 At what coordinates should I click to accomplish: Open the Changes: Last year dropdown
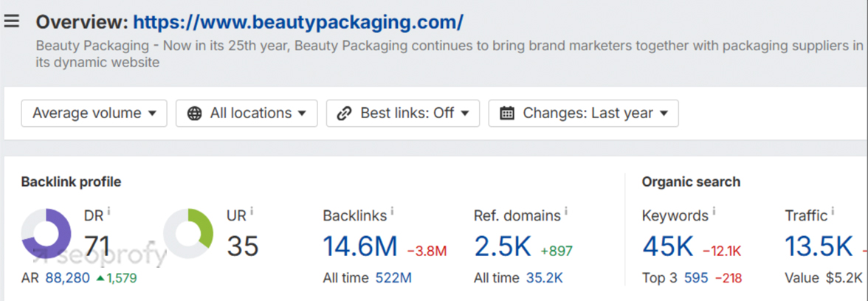[x=583, y=114]
